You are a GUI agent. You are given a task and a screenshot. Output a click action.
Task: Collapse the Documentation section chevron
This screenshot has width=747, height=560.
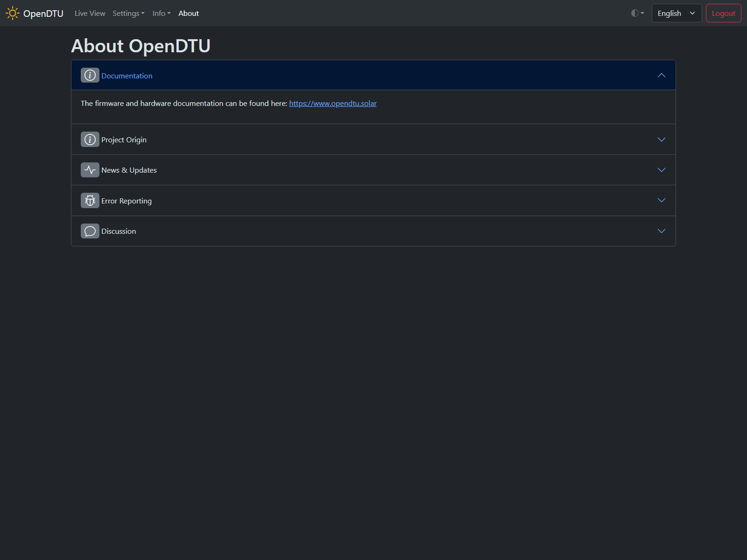pyautogui.click(x=662, y=75)
